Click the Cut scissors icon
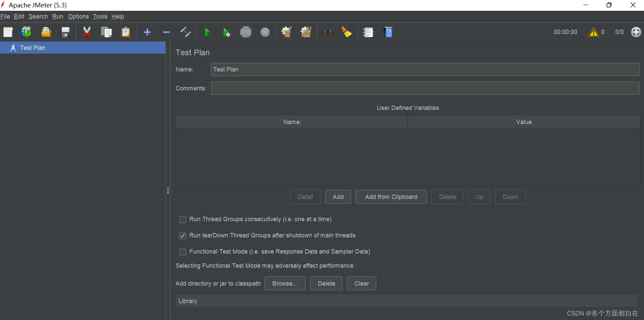 (87, 32)
